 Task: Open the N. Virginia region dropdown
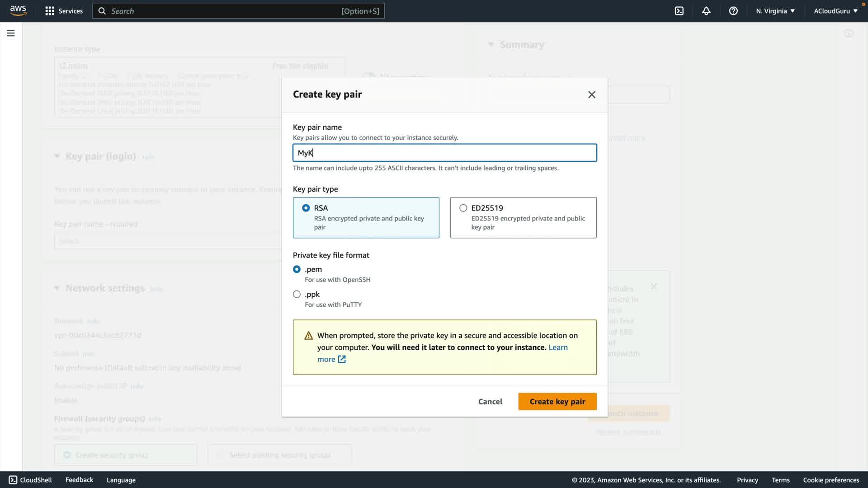(775, 11)
